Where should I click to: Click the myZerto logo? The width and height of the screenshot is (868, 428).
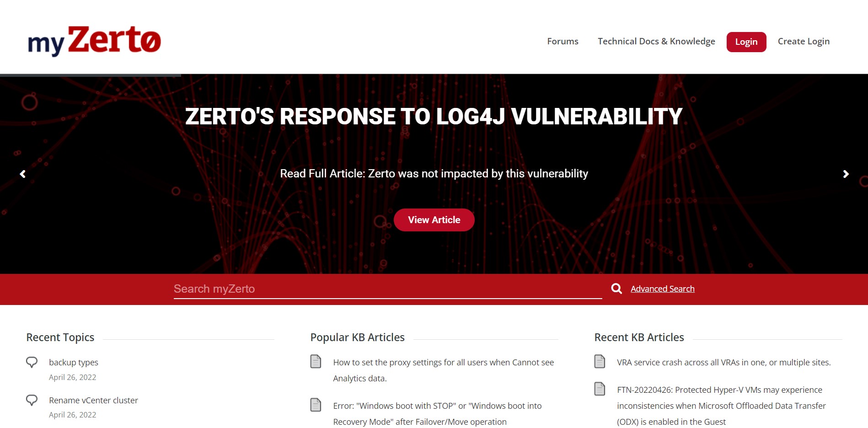pyautogui.click(x=94, y=41)
